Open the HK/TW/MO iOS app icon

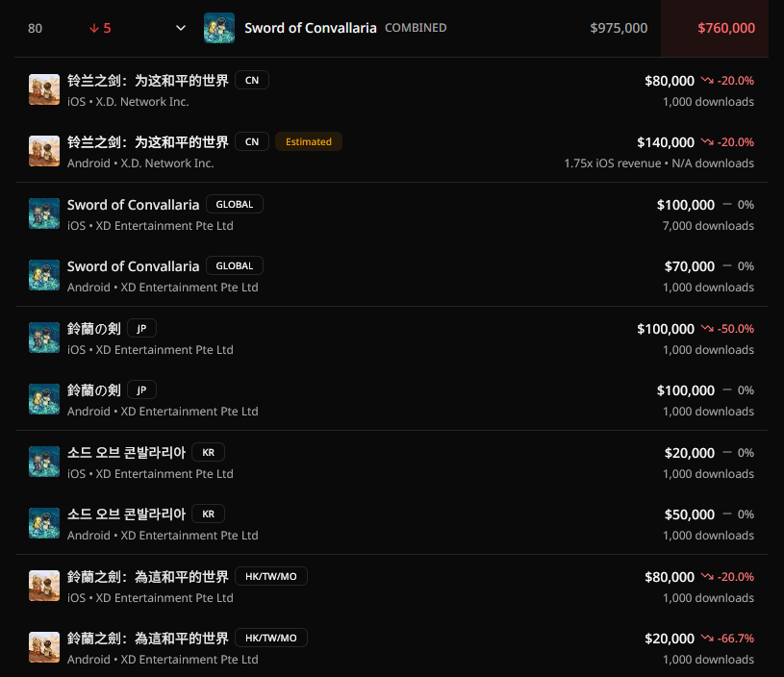(x=44, y=586)
